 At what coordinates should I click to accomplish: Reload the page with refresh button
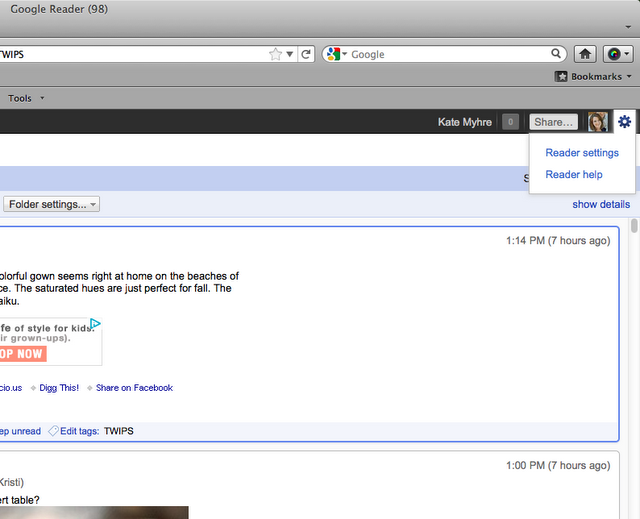point(306,54)
